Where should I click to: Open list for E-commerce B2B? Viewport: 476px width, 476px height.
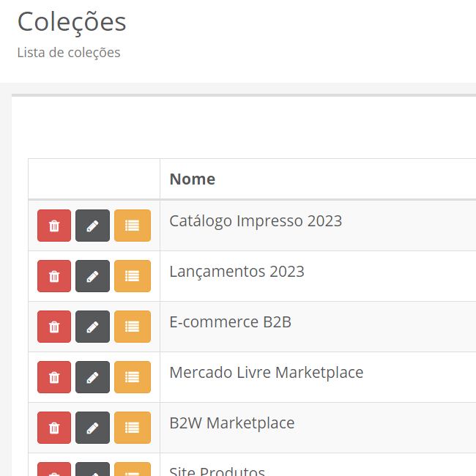coord(132,327)
